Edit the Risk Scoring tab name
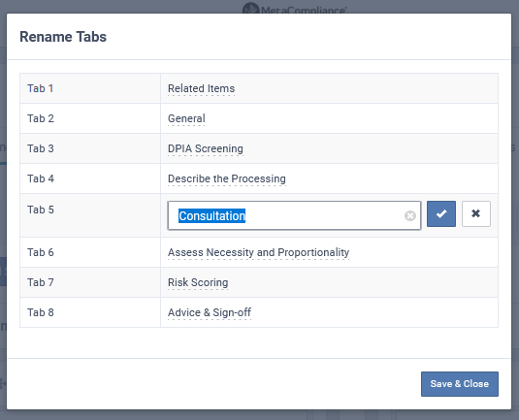 tap(198, 282)
